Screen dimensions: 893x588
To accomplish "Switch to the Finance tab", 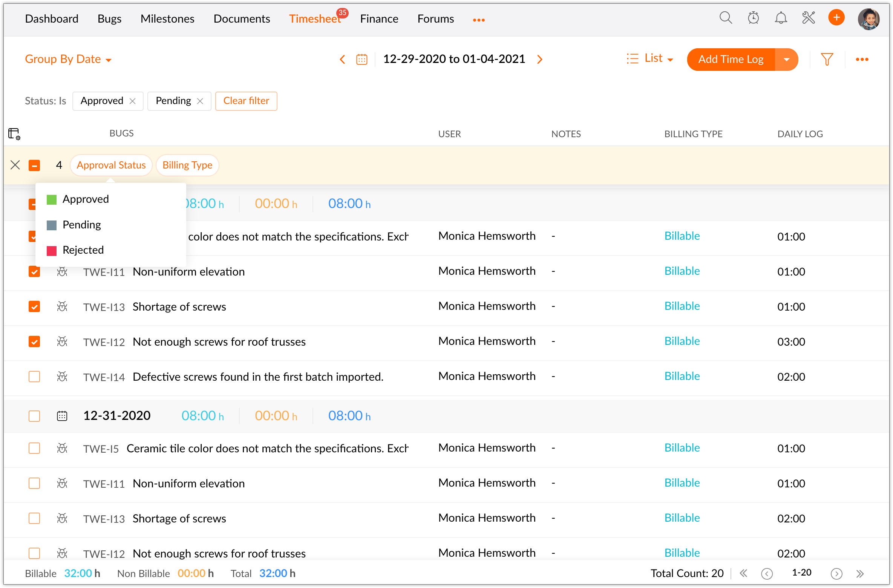I will 379,19.
